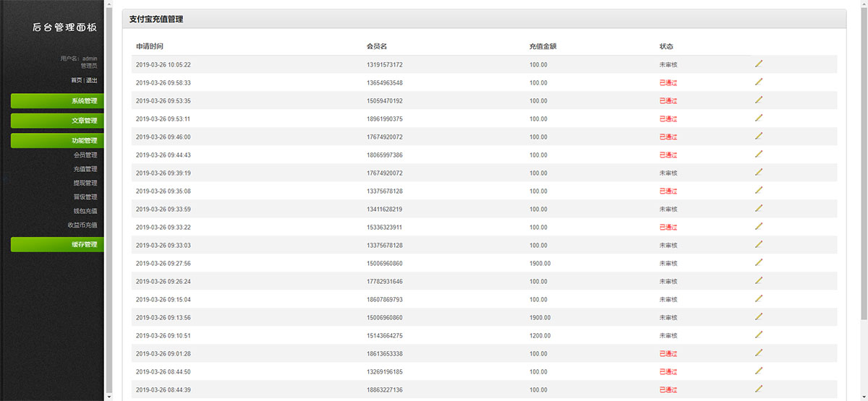868x401 pixels.
Task: Select member name 15059470192
Action: [x=385, y=100]
